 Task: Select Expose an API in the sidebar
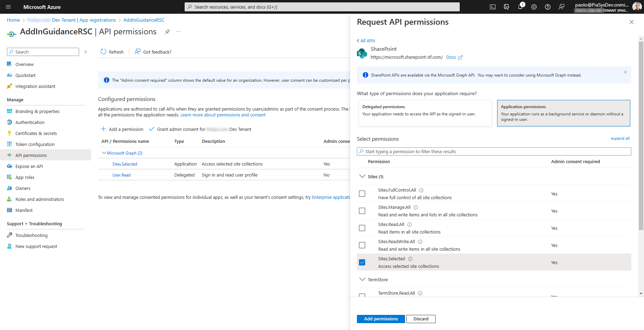click(29, 166)
